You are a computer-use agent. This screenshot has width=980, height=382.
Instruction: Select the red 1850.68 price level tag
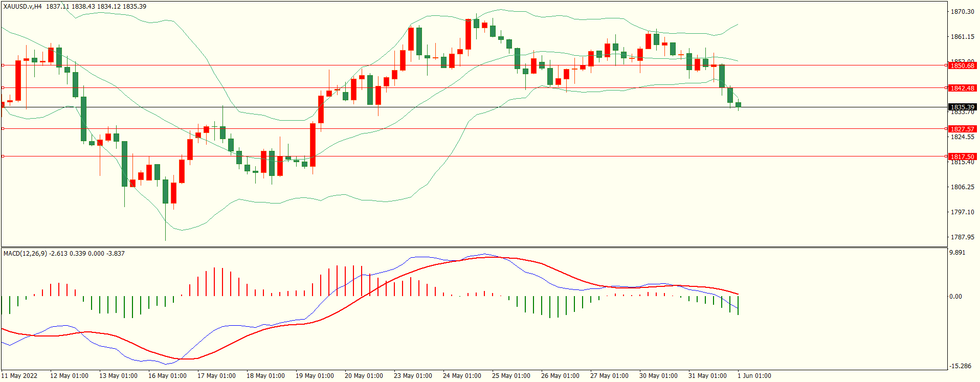pos(962,65)
